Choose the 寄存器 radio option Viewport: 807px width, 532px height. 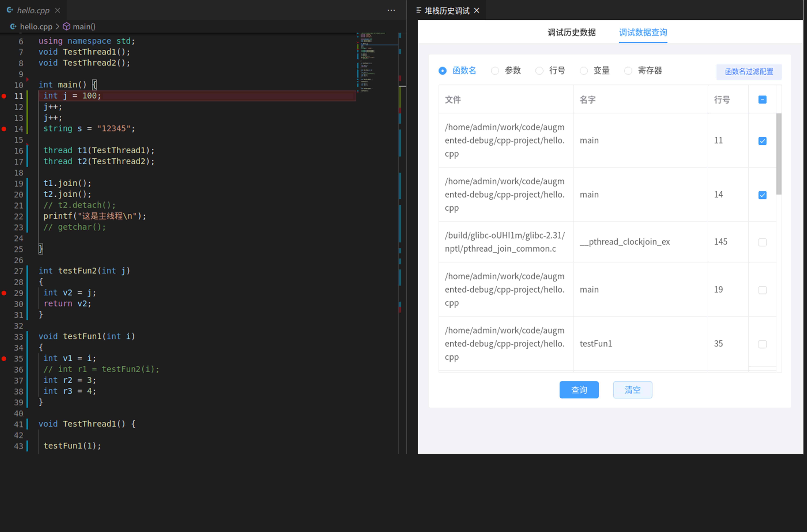pos(628,71)
